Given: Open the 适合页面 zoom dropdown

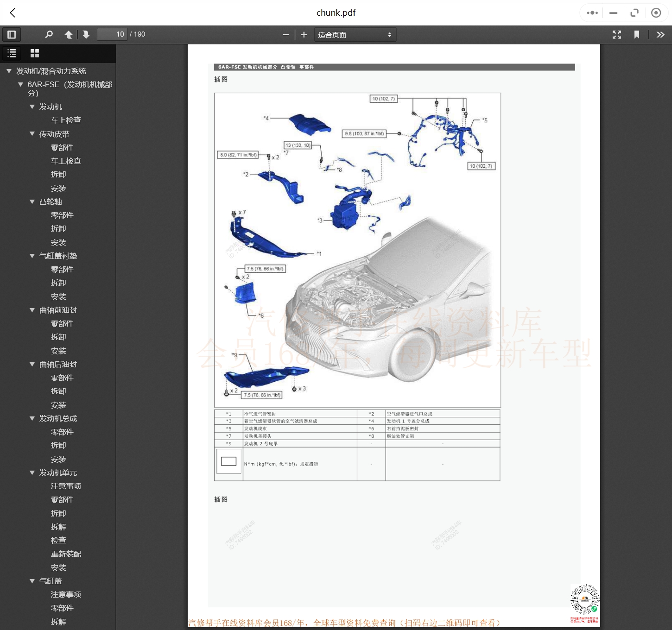Looking at the screenshot, I should tap(355, 35).
